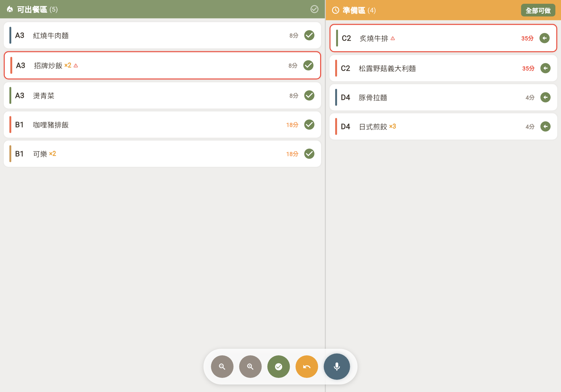Click the 準備區 (4) header title

pyautogui.click(x=359, y=10)
